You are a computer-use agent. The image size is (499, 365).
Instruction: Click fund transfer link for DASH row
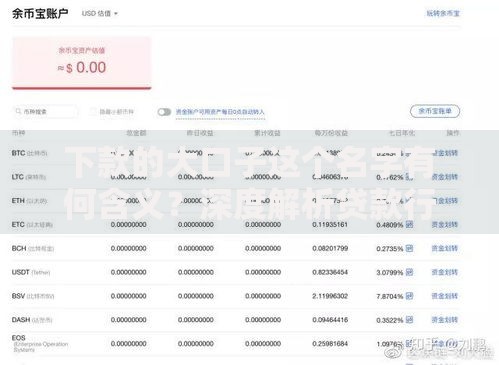tap(445, 320)
